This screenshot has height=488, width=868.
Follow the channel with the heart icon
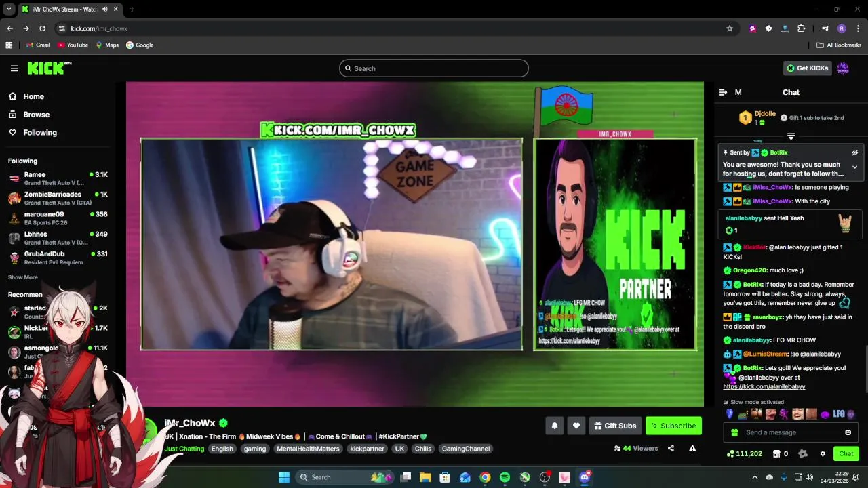point(576,426)
